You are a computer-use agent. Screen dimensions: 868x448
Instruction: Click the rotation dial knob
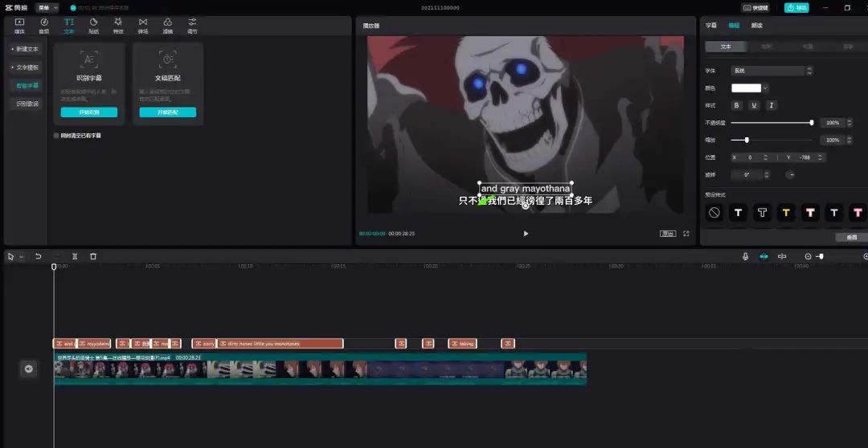point(791,175)
